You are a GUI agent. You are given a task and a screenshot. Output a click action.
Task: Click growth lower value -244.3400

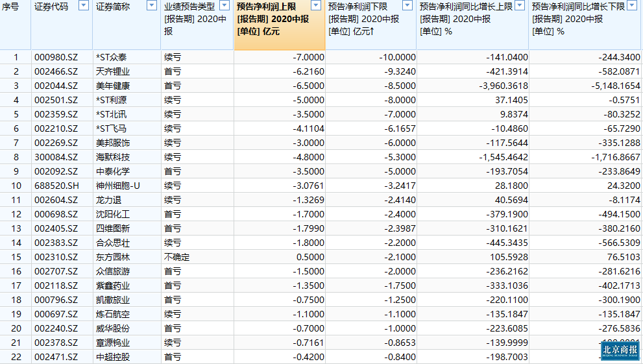pos(619,57)
